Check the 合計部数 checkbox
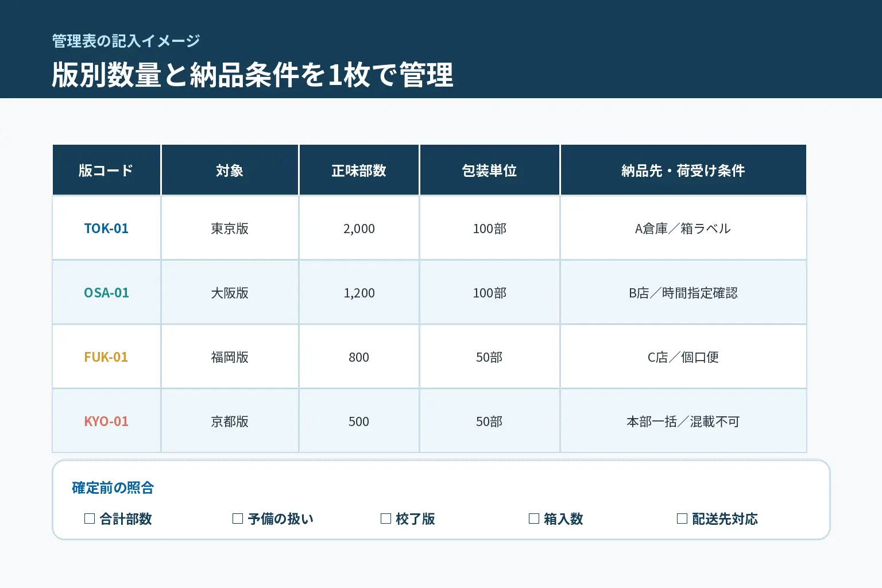Viewport: 882px width, 588px height. (x=90, y=519)
